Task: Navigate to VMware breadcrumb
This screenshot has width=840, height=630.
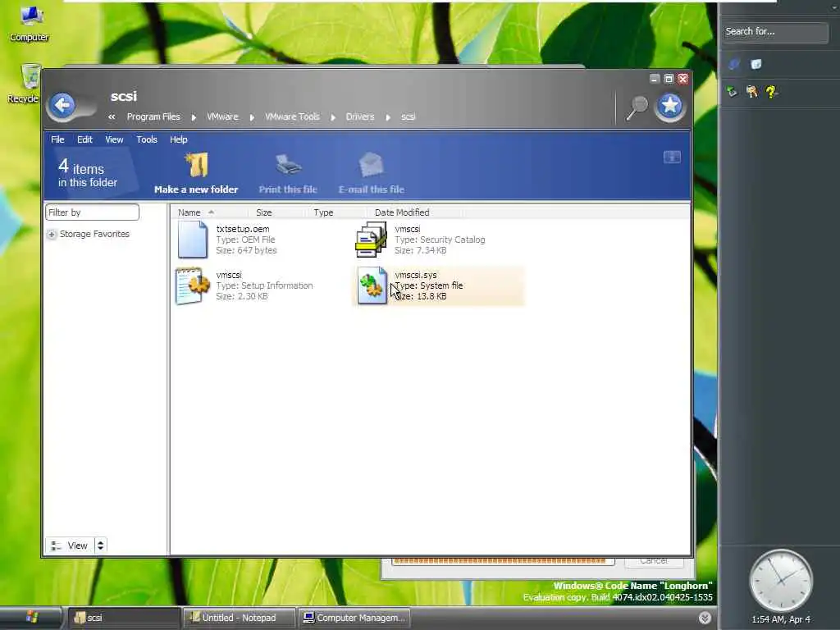Action: pyautogui.click(x=222, y=116)
